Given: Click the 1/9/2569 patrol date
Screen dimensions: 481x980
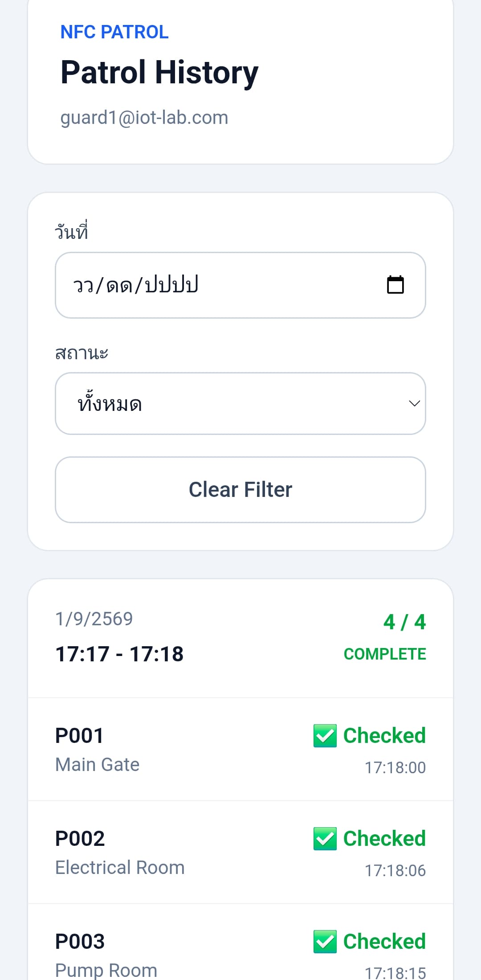Looking at the screenshot, I should [x=94, y=619].
